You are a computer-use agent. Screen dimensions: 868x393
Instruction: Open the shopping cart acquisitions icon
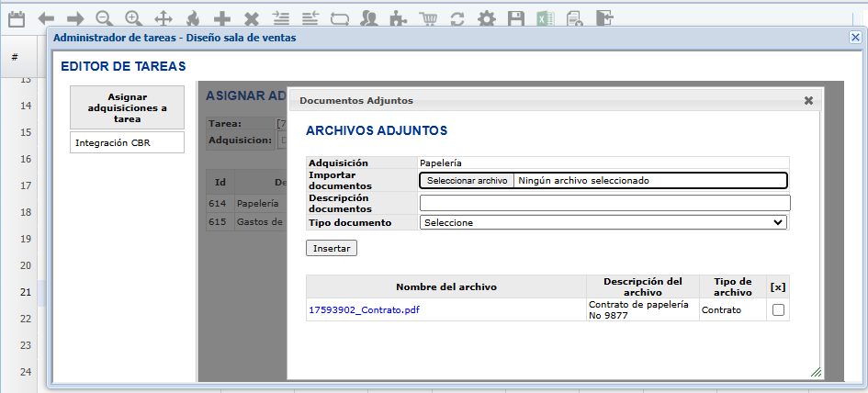point(427,19)
